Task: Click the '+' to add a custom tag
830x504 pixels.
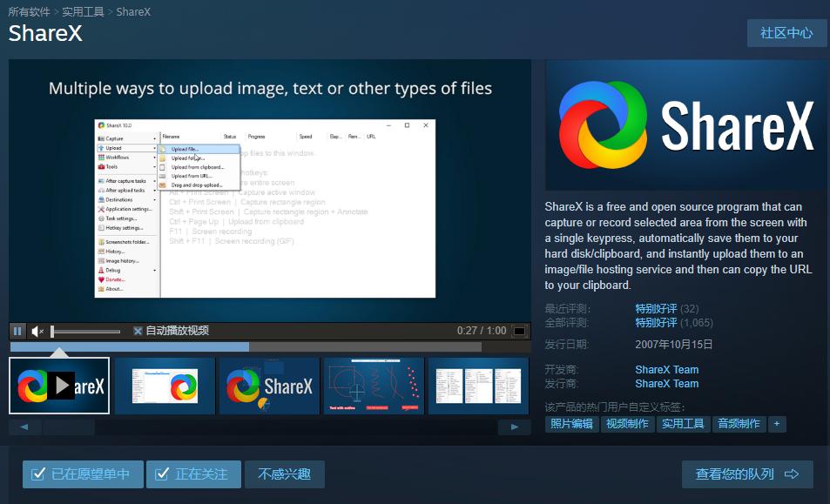Action: coord(775,425)
